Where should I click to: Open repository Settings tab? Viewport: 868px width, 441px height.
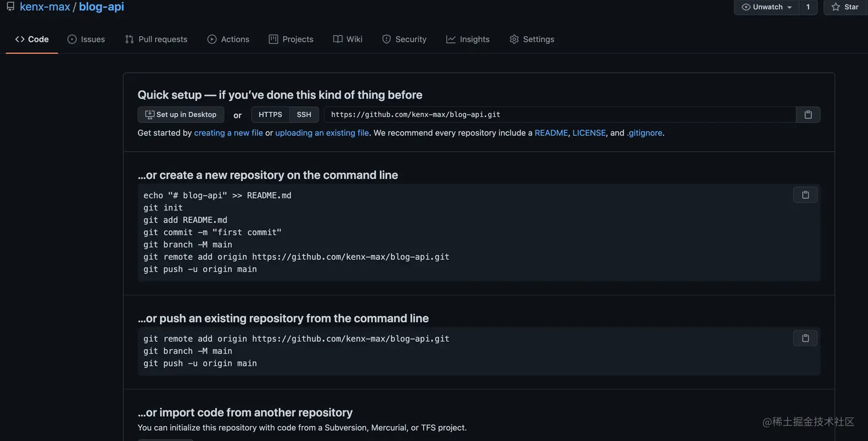coord(532,39)
